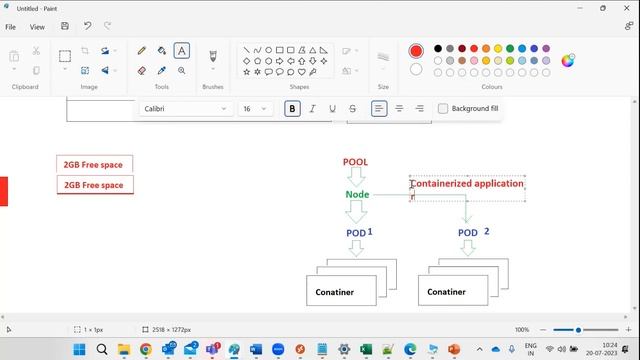Select the Colour picker eyedropper tool
The width and height of the screenshot is (640, 360).
pos(162,71)
